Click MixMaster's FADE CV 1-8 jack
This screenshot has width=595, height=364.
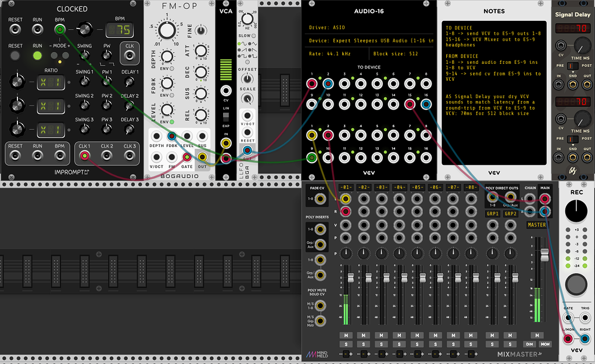321,199
